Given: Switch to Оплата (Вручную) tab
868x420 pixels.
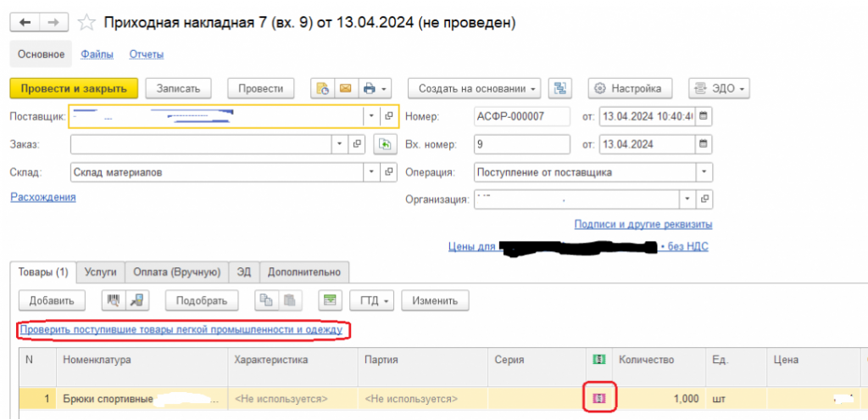Looking at the screenshot, I should (x=177, y=272).
